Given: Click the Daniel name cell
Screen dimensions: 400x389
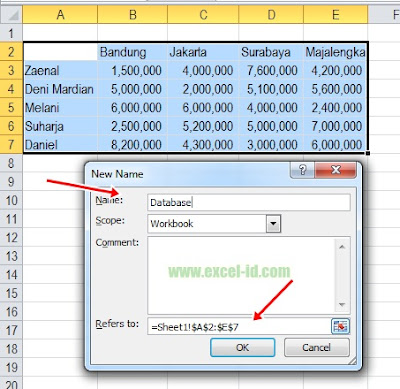Looking at the screenshot, I should (60, 144).
